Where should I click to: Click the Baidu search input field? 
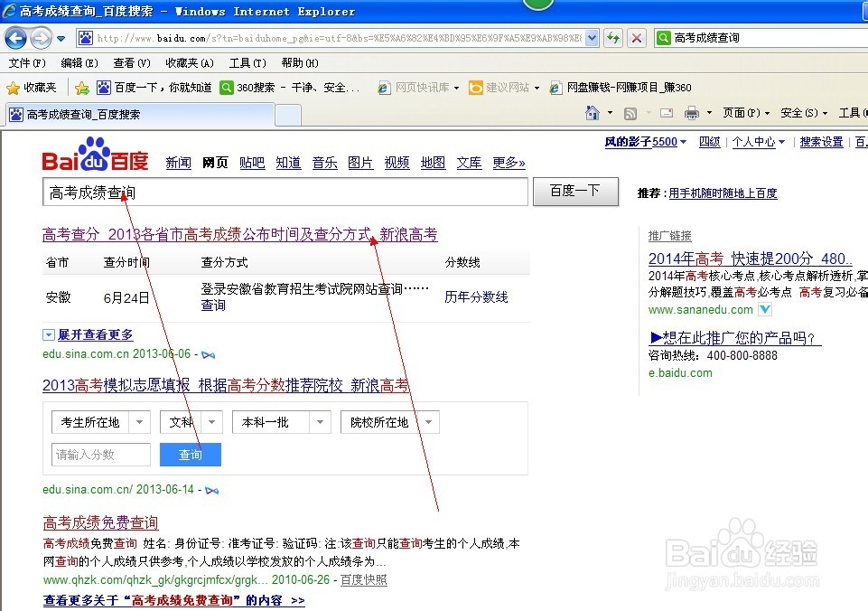(285, 193)
